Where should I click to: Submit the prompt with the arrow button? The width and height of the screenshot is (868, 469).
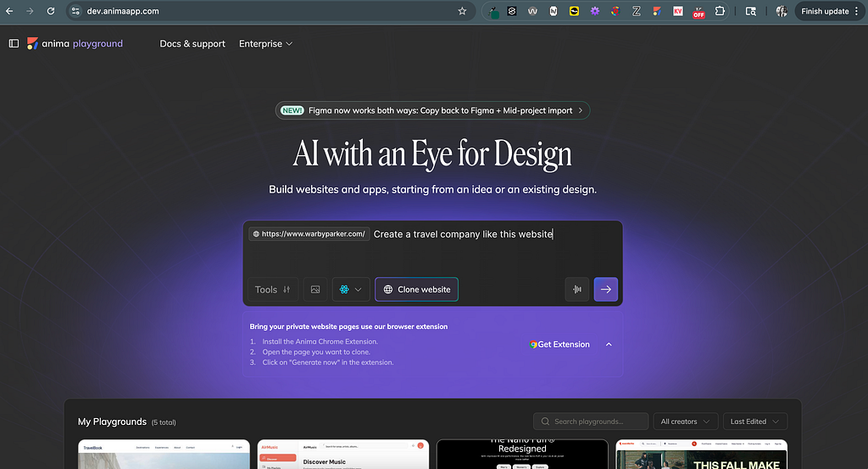[605, 289]
